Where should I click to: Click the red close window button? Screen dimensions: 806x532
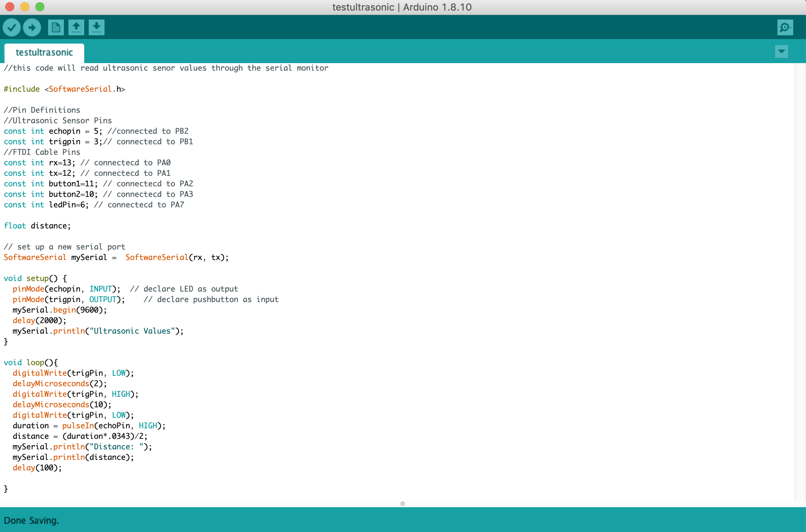point(10,7)
